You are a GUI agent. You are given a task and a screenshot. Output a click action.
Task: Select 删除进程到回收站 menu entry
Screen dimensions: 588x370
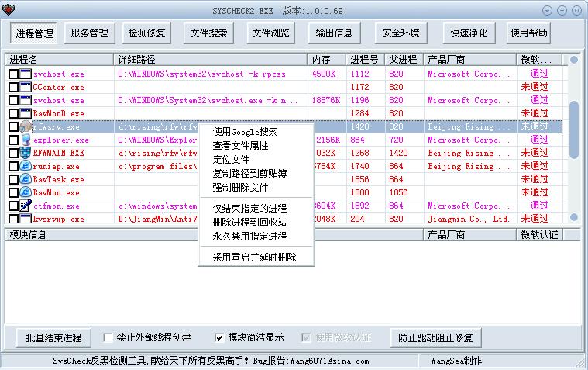(x=256, y=223)
